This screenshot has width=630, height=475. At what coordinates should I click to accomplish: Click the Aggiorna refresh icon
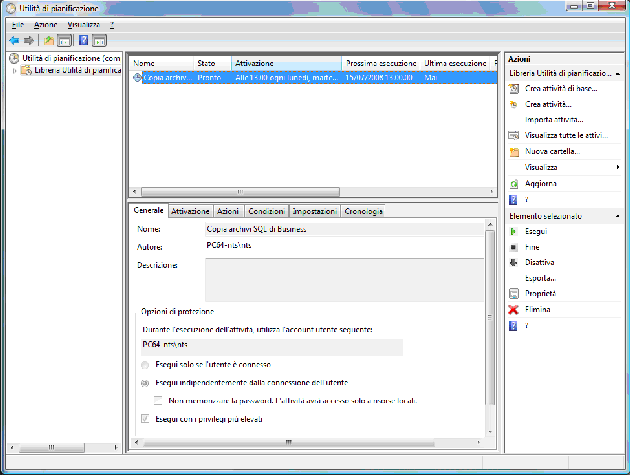(x=513, y=184)
